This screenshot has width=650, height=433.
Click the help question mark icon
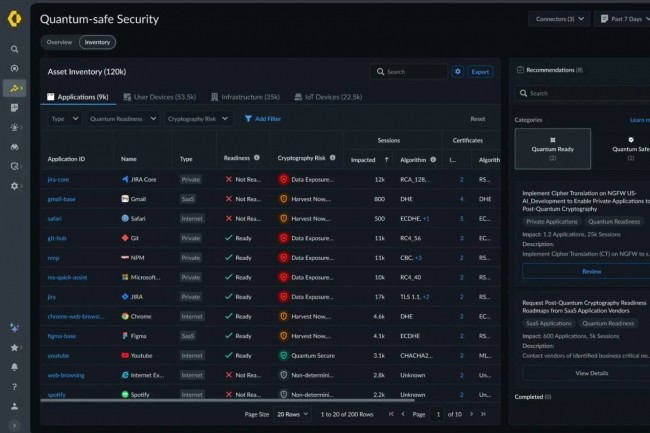click(14, 386)
